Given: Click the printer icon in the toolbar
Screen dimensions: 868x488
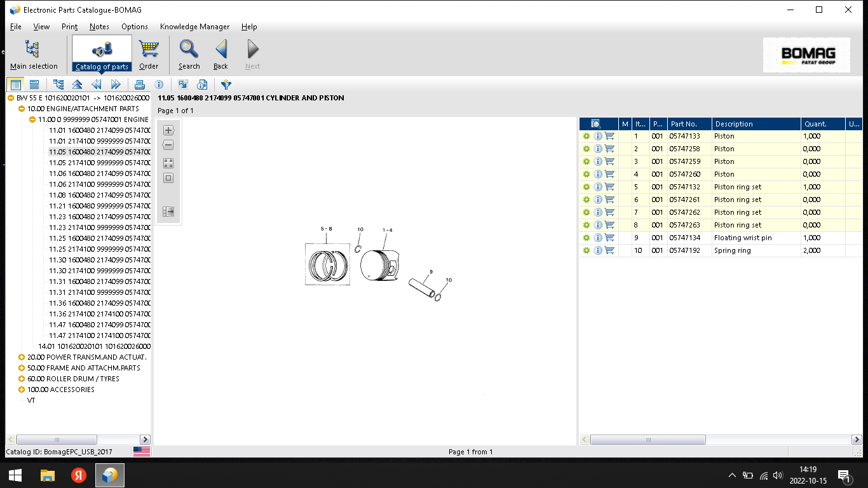Looking at the screenshot, I should [x=140, y=85].
